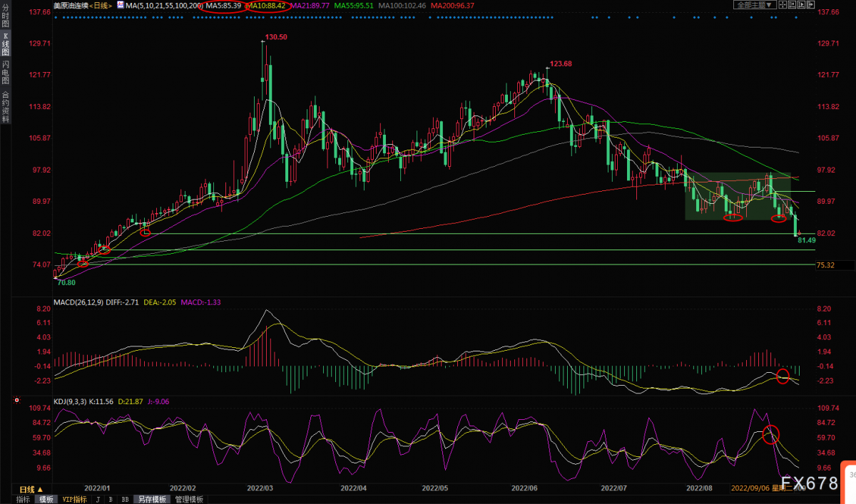Click the MA(5,10,21,55,100,200) indicator label
Screen dimensions: 856x504
[x=163, y=5]
